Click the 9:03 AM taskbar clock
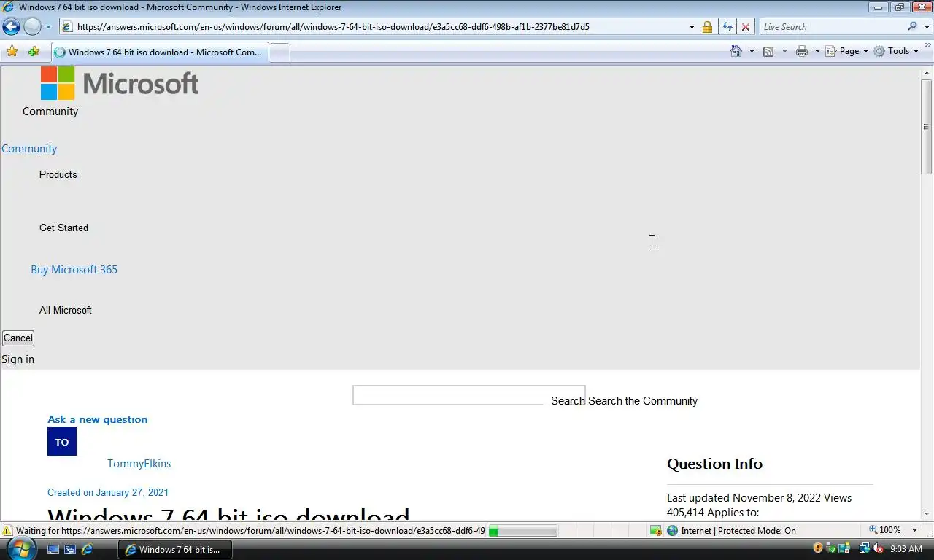The height and width of the screenshot is (560, 934). 906,549
